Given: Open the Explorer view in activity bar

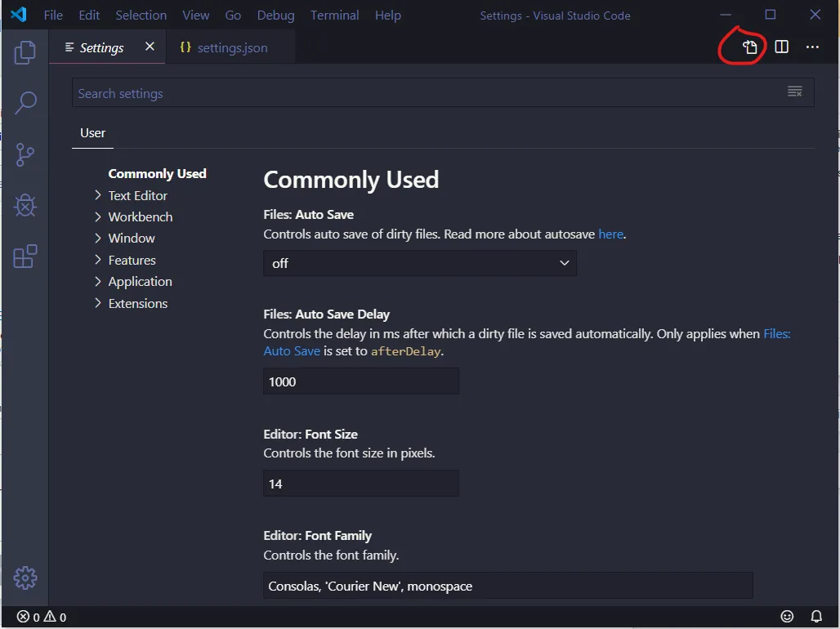Looking at the screenshot, I should (25, 53).
